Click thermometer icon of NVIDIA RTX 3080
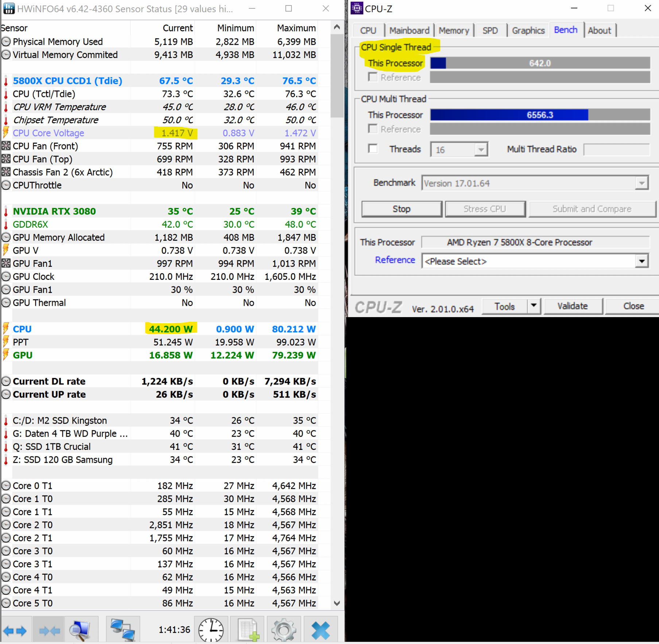Image resolution: width=659 pixels, height=644 pixels. click(6, 212)
